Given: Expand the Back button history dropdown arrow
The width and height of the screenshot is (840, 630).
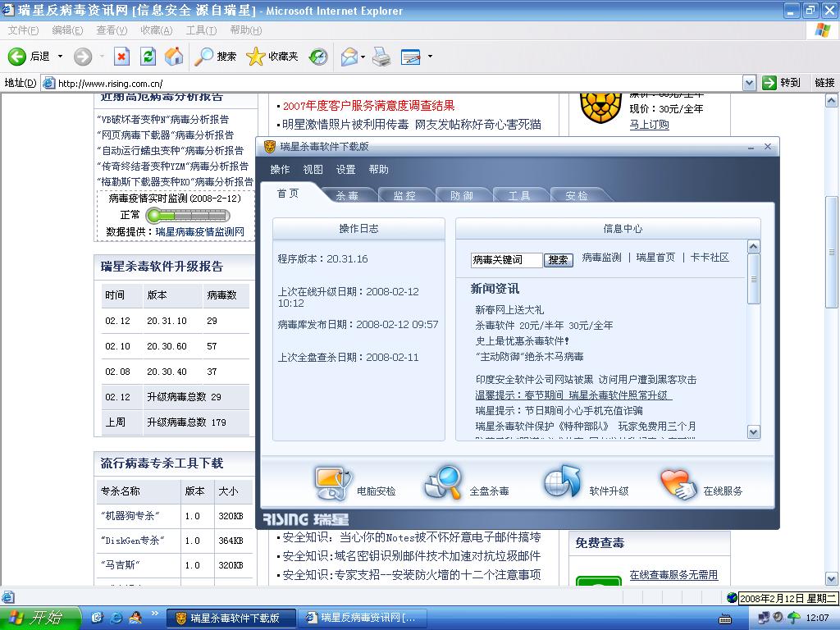Looking at the screenshot, I should coord(60,57).
